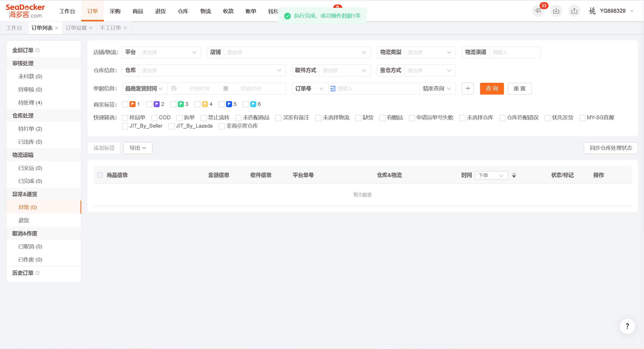The width and height of the screenshot is (644, 349).
Task: Open the 采购 top menu
Action: [115, 11]
